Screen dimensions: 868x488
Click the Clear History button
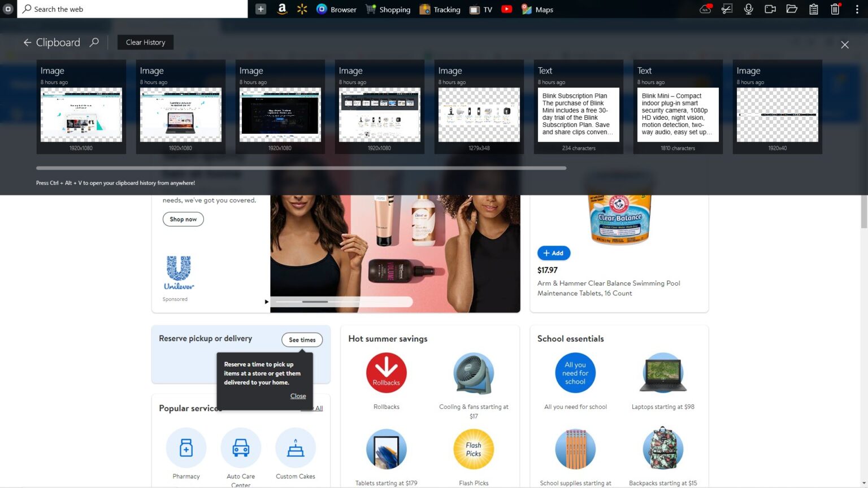145,42
